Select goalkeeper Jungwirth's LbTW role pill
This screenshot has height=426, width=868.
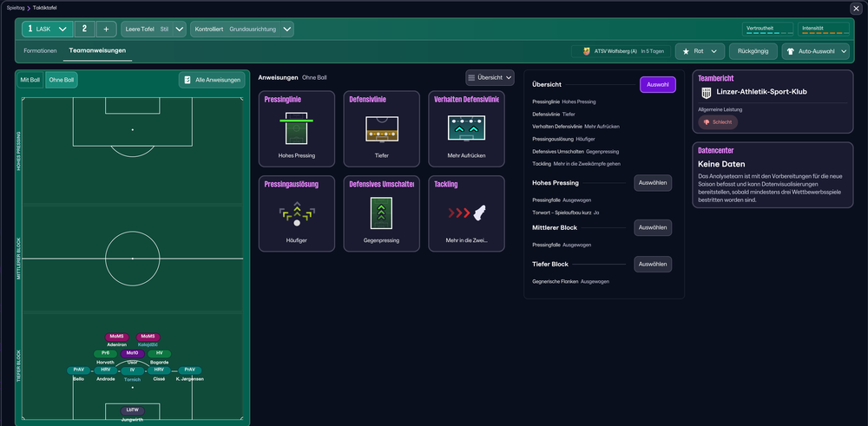132,410
